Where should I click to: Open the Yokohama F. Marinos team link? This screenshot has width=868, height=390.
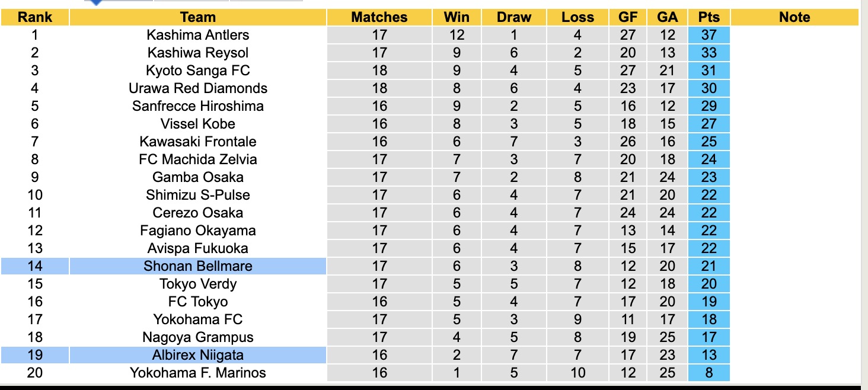(197, 373)
